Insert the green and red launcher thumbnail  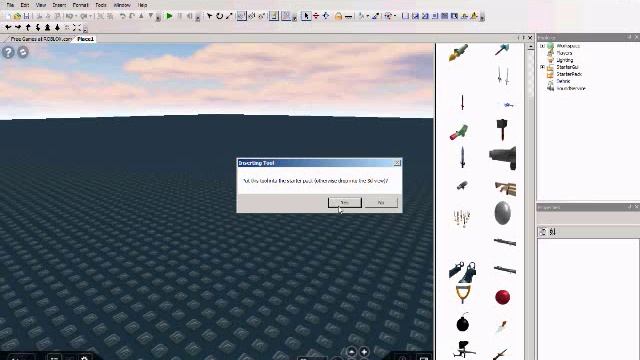point(459,132)
